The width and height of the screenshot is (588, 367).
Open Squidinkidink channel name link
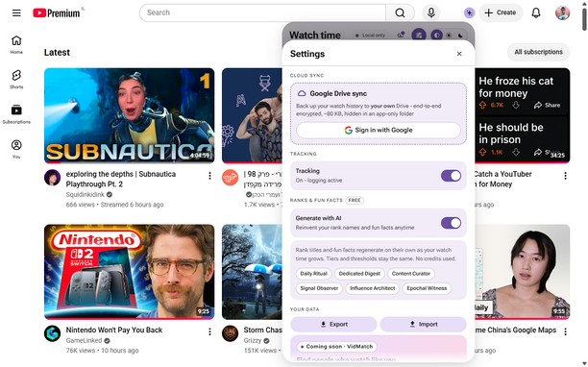click(x=86, y=195)
